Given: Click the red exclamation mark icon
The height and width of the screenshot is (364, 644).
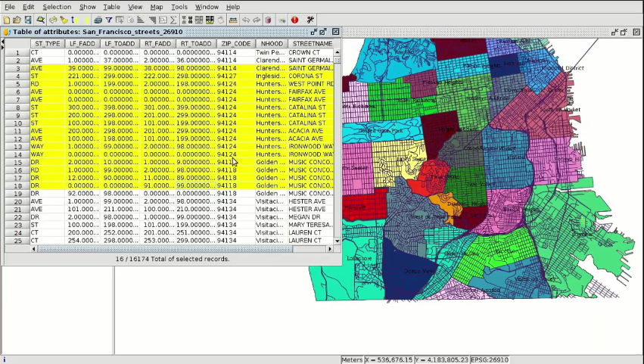Looking at the screenshot, I should pos(294,20).
